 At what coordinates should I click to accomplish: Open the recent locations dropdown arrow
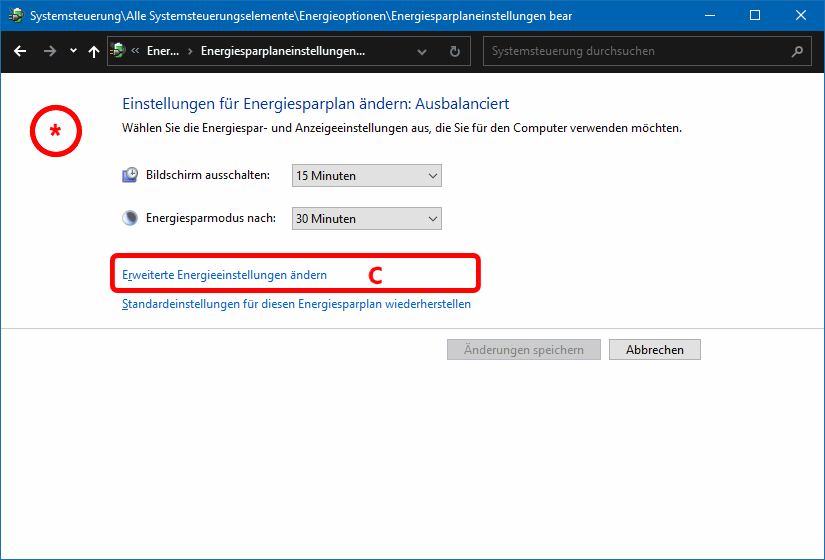click(73, 51)
